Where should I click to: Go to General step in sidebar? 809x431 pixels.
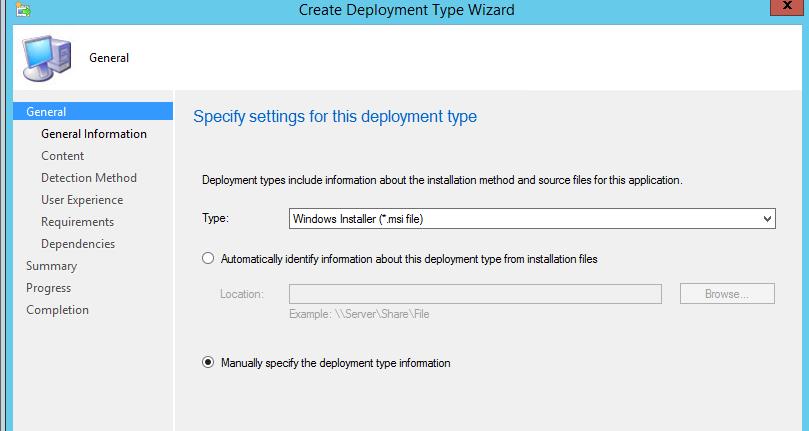pyautogui.click(x=47, y=112)
